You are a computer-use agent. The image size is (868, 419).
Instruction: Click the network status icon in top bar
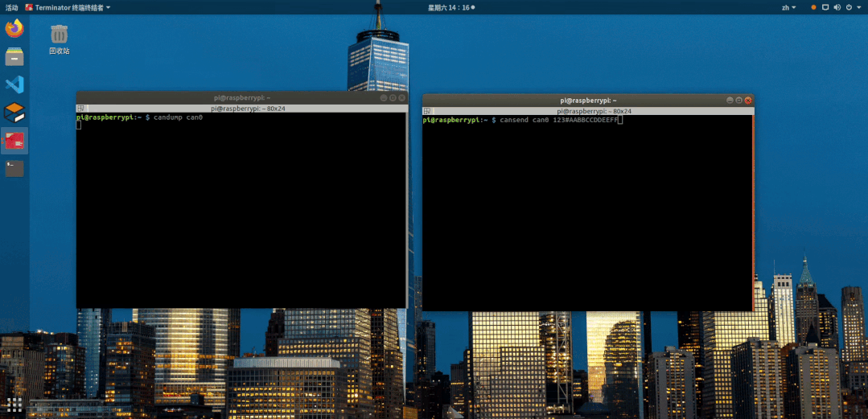pos(825,7)
